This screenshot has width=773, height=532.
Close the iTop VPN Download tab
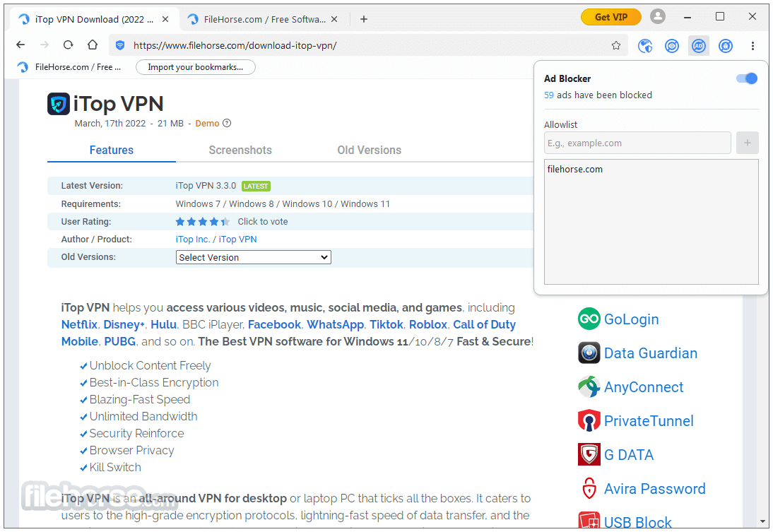(165, 19)
